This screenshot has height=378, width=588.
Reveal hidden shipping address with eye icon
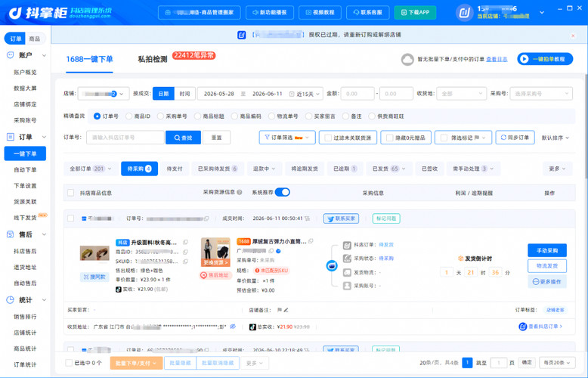233,327
